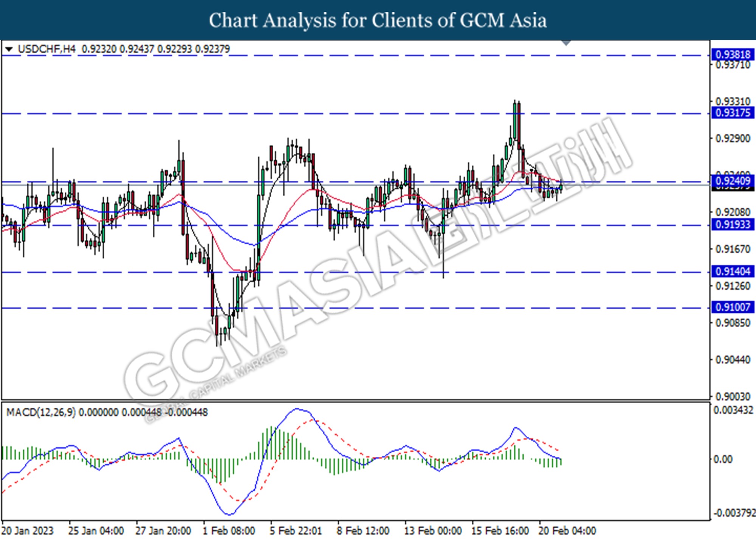
Task: Click the MACD scale value -0.003792
Action: coord(734,513)
